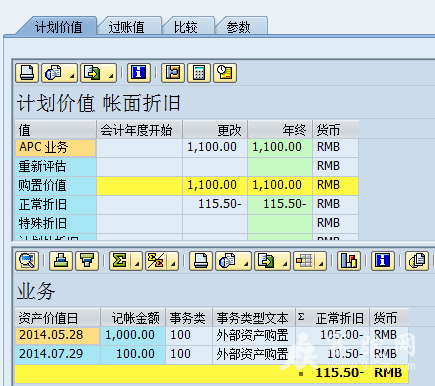This screenshot has width=435, height=386.
Task: Click the 年终 column header
Action: click(280, 129)
